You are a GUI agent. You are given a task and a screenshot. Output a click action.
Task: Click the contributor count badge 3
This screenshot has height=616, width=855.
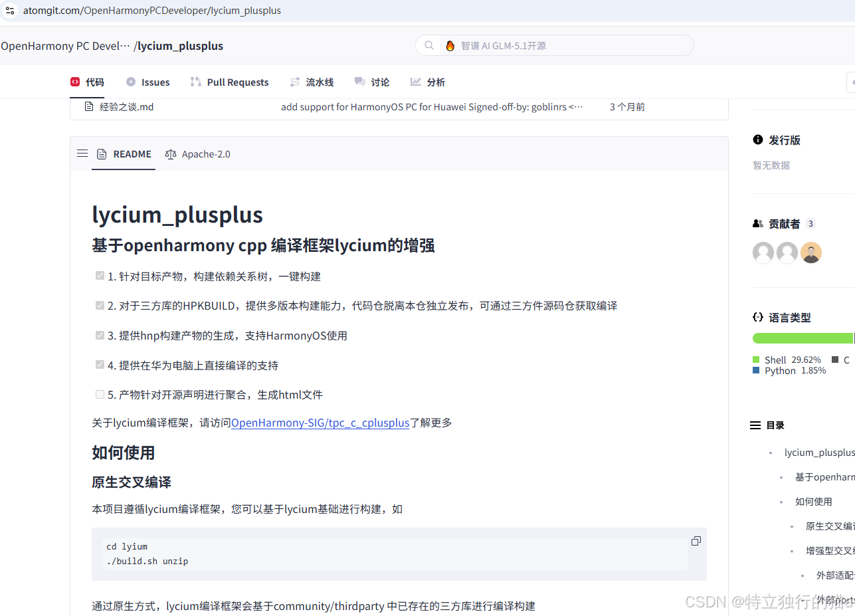point(810,224)
